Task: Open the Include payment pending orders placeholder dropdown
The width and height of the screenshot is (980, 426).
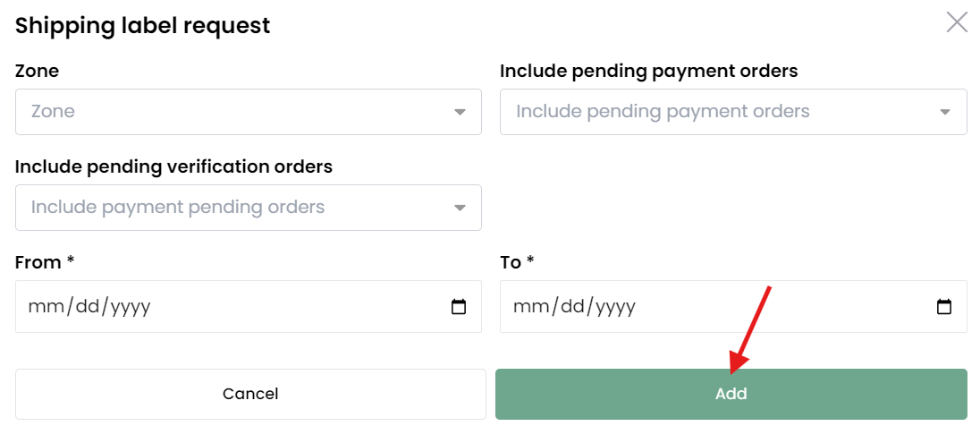Action: [248, 208]
